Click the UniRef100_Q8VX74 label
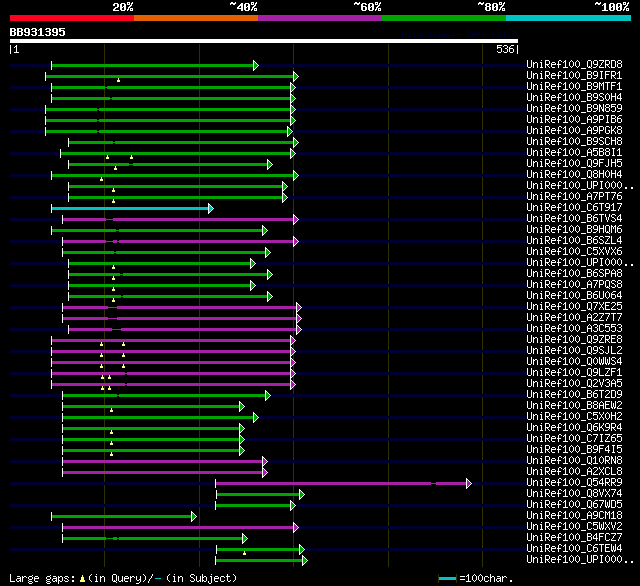 [x=574, y=494]
